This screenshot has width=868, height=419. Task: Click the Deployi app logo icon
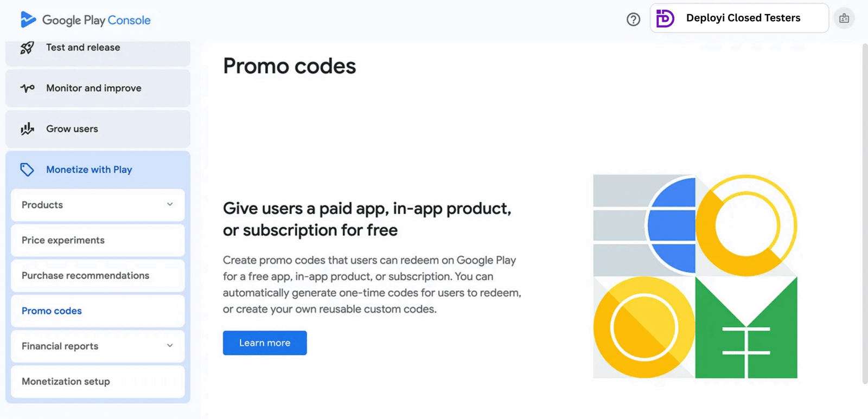click(x=665, y=18)
